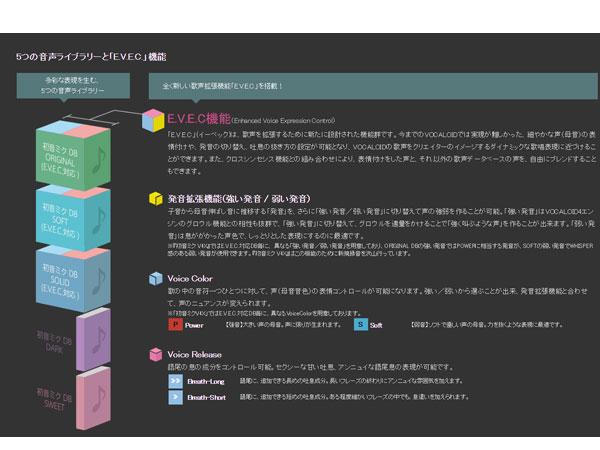The height and width of the screenshot is (450, 600).
Task: Click the blue cube icon beside Voice Color
Action: 156,278
